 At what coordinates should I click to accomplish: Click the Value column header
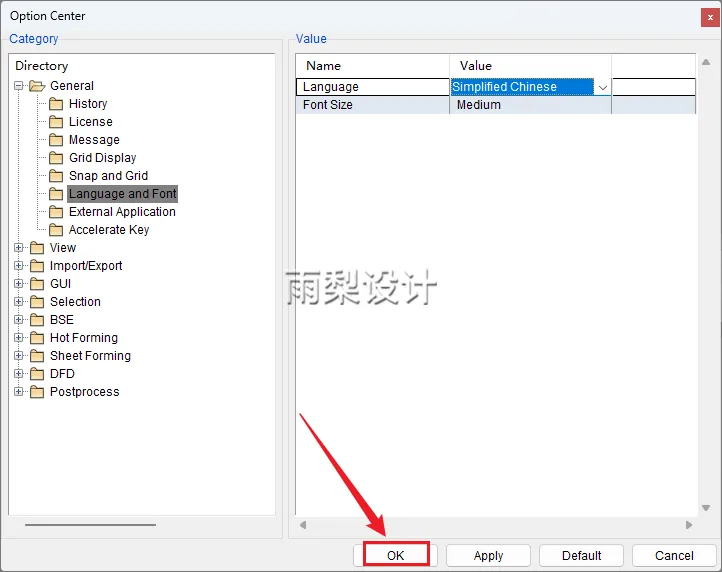[x=530, y=66]
